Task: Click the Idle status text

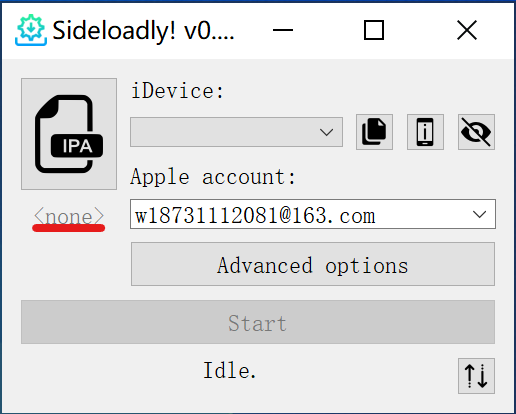Action: click(x=230, y=370)
